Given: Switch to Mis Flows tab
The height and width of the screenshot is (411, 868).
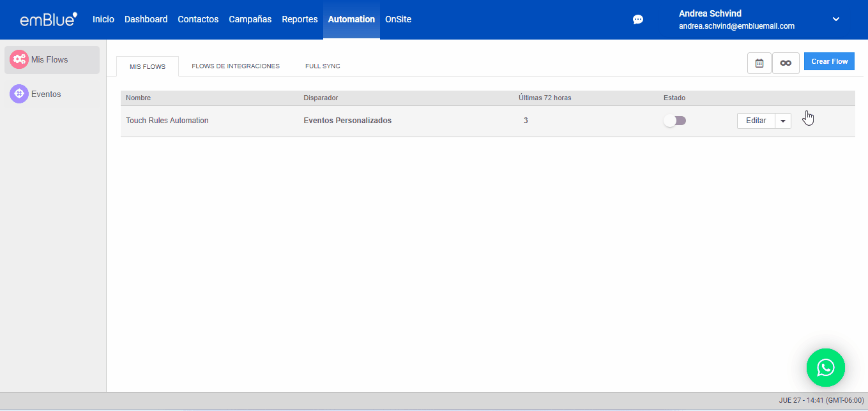Looking at the screenshot, I should coord(148,66).
